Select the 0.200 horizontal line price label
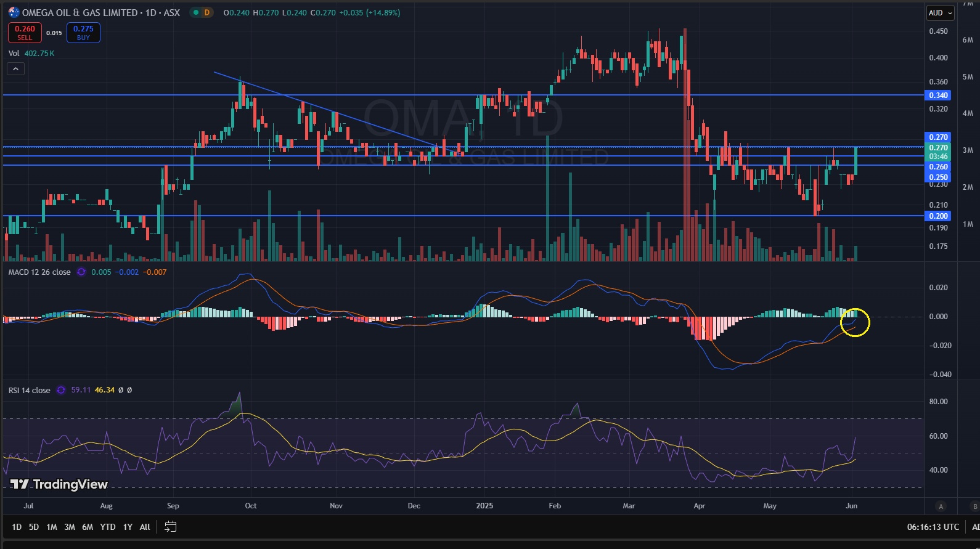This screenshot has width=980, height=549. pos(938,216)
